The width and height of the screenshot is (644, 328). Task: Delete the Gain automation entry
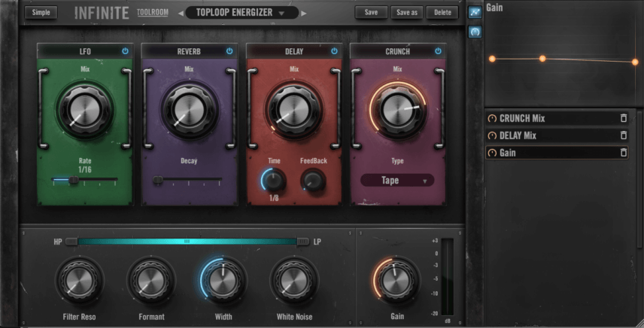tap(624, 153)
